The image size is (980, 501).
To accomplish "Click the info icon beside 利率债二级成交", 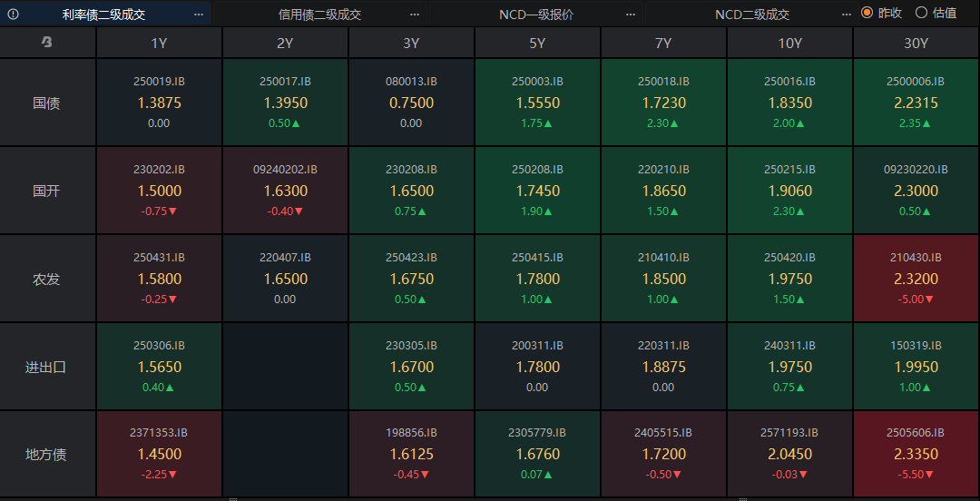I will (13, 14).
